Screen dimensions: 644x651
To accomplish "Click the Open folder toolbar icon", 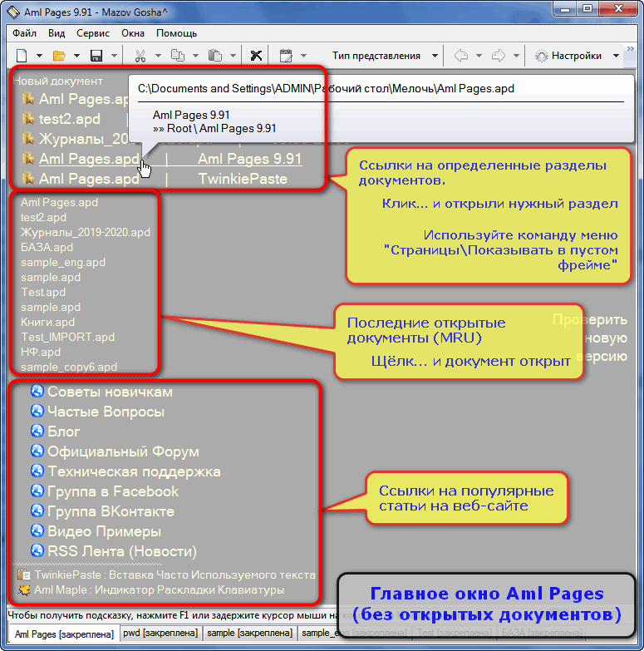I will (x=59, y=55).
